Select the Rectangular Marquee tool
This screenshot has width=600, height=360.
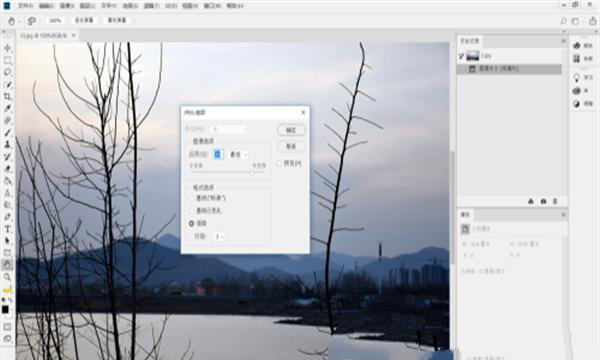pyautogui.click(x=8, y=60)
